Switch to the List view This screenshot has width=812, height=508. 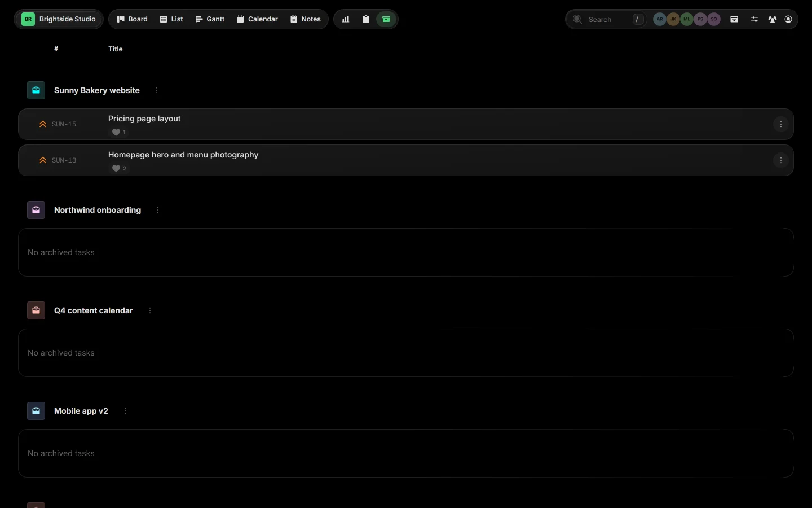171,19
